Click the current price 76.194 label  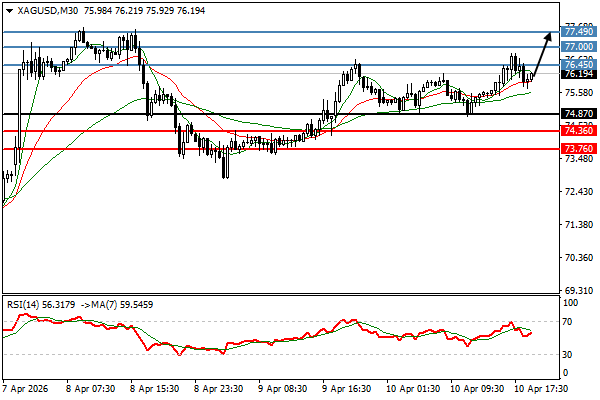[577, 75]
